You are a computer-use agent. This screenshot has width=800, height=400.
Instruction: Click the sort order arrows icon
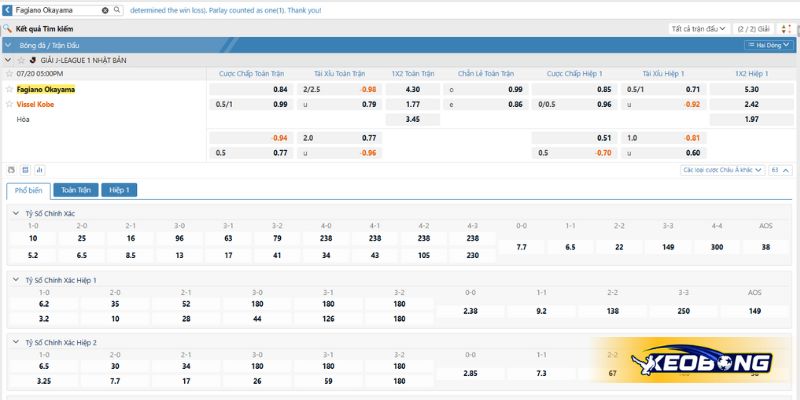pyautogui.click(x=784, y=29)
